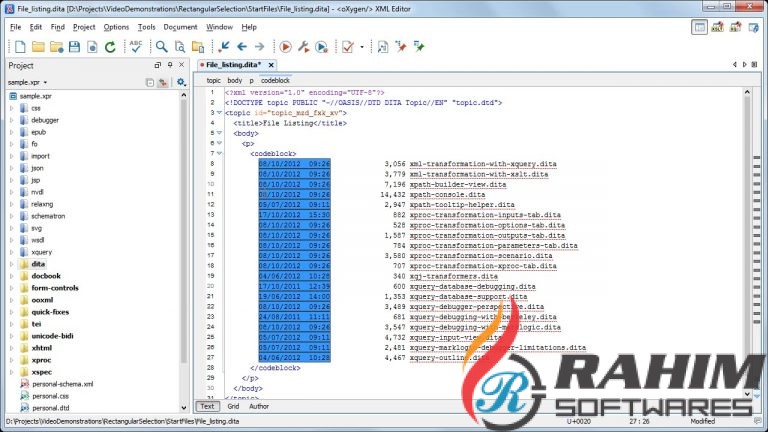The height and width of the screenshot is (432, 768).
Task: Click the codeblock breadcrumb element
Action: [275, 80]
